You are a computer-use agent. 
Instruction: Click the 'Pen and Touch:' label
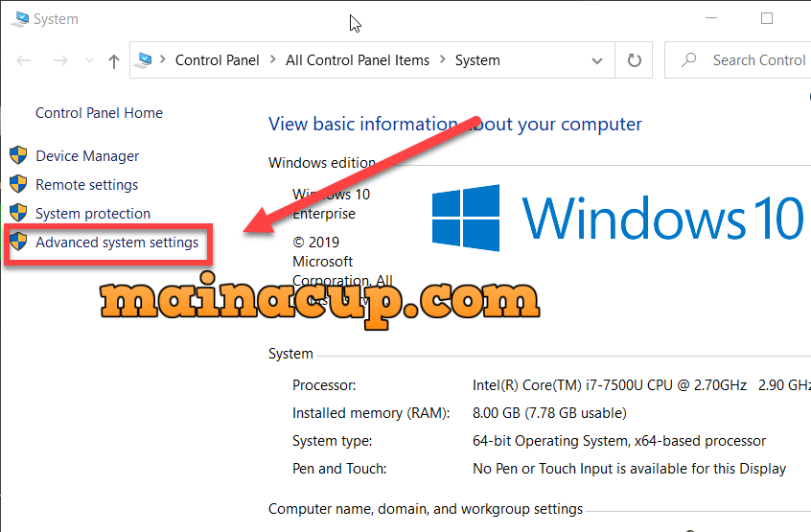click(339, 469)
